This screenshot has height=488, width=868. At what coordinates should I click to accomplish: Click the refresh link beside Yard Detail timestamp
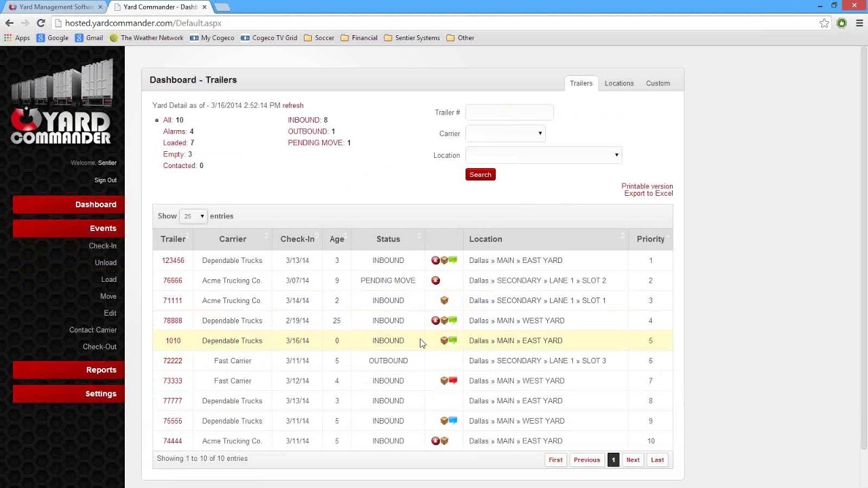pyautogui.click(x=293, y=106)
